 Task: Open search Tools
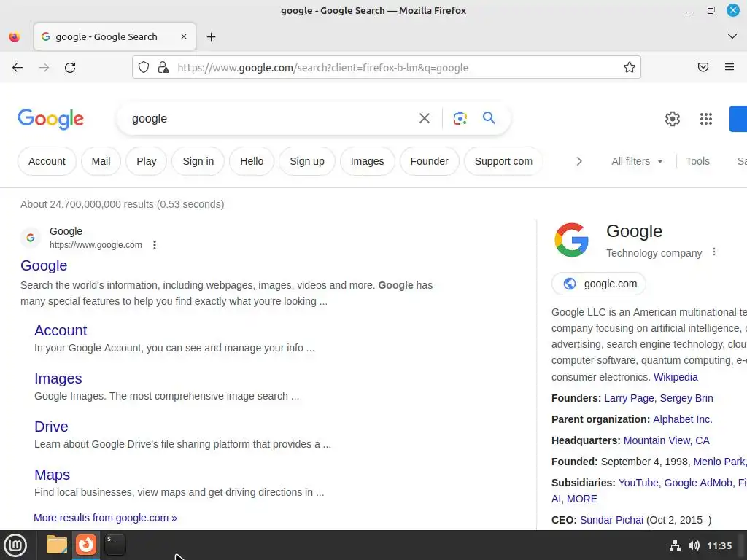[x=697, y=161]
